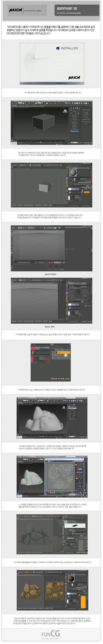Click the BODYPAINT 3D banner title
Screen dimensions: 103x644
pyautogui.click(x=67, y=9)
